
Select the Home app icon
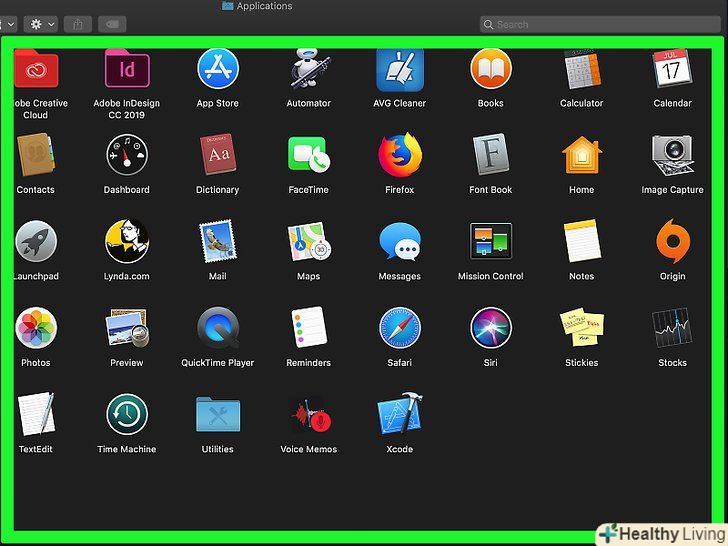coord(582,155)
